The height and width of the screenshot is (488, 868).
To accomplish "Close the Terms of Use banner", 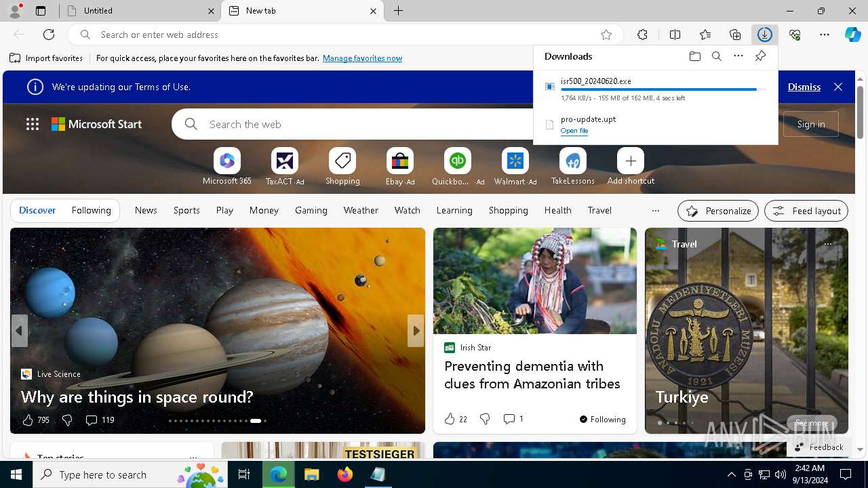I will [838, 87].
